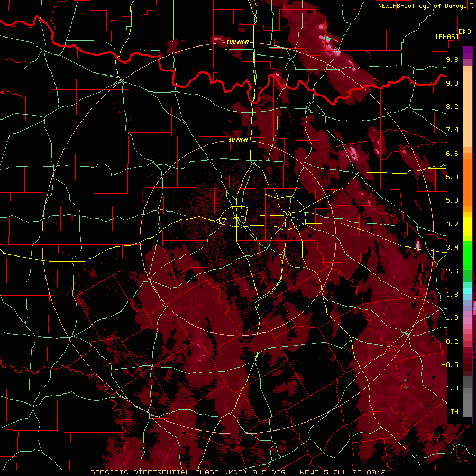Screen dimensions: 476x476
Task: Click the 100 NMI range ring label
Action: click(x=237, y=42)
